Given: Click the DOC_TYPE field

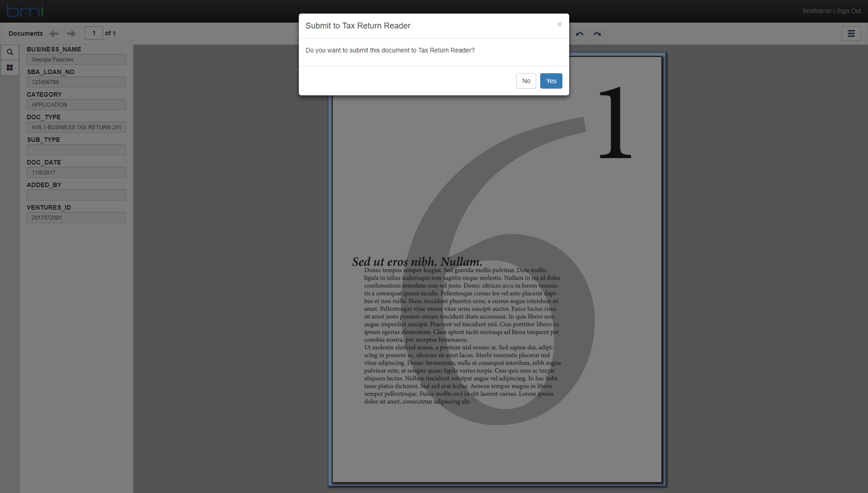Looking at the screenshot, I should (x=76, y=127).
